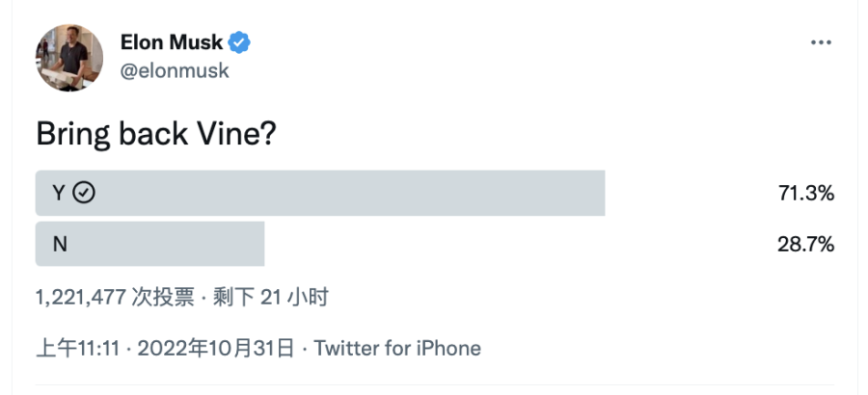Click the tweet text Bring back Vine?
The image size is (868, 395).
click(x=156, y=134)
